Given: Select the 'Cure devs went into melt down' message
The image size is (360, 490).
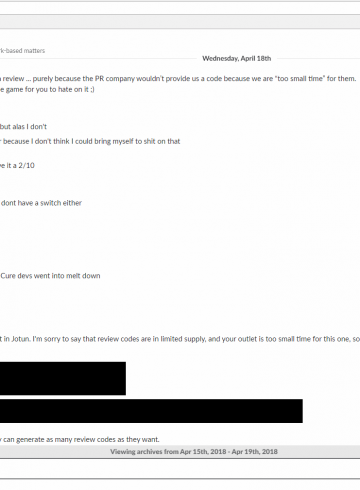Looking at the screenshot, I should click(x=50, y=276).
